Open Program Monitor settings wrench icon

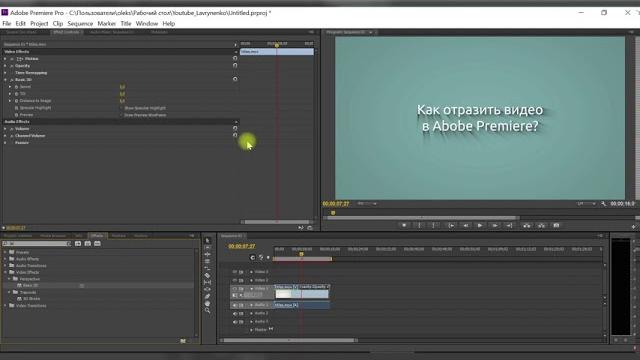tap(603, 204)
